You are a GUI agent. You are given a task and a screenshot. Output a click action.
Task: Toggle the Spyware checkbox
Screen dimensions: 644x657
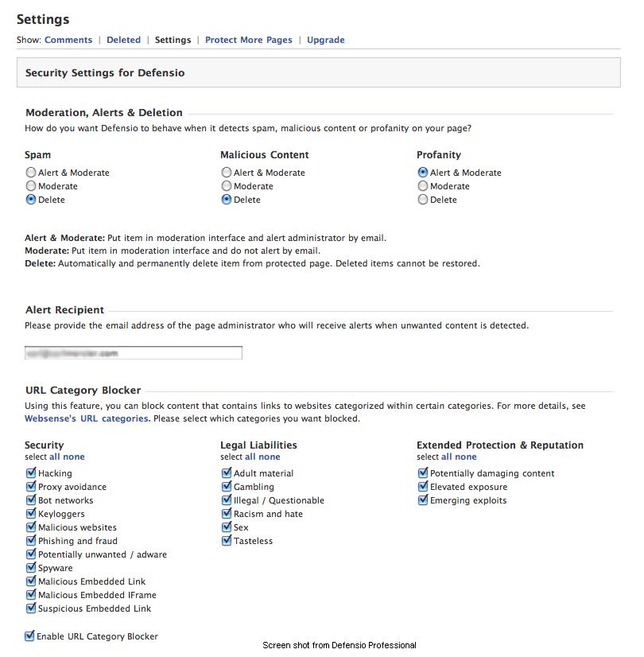(x=31, y=568)
